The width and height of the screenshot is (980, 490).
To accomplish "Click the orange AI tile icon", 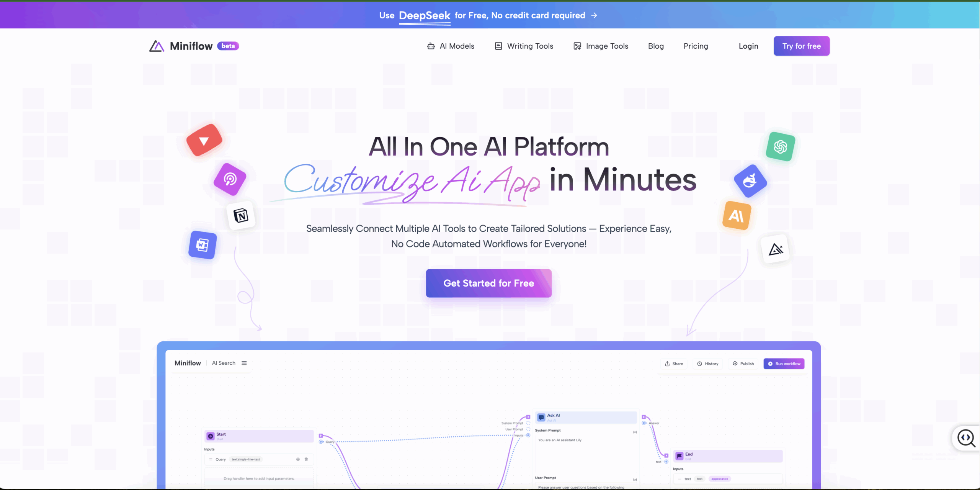I will pyautogui.click(x=737, y=215).
